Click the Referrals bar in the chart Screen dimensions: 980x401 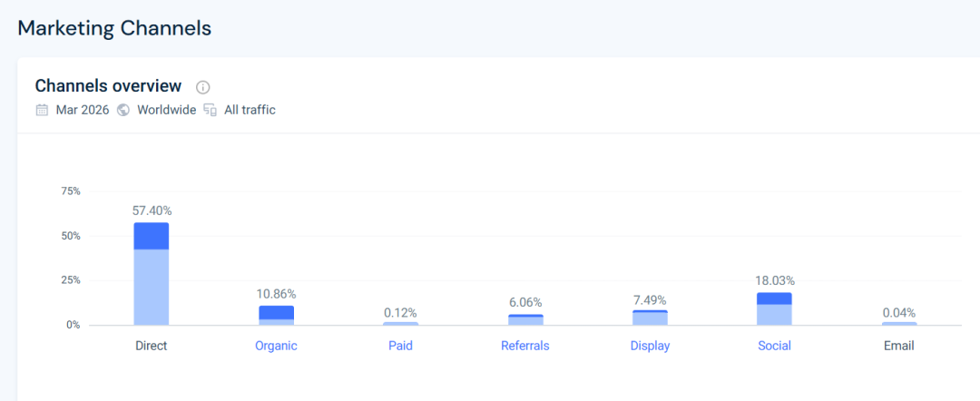click(x=525, y=319)
